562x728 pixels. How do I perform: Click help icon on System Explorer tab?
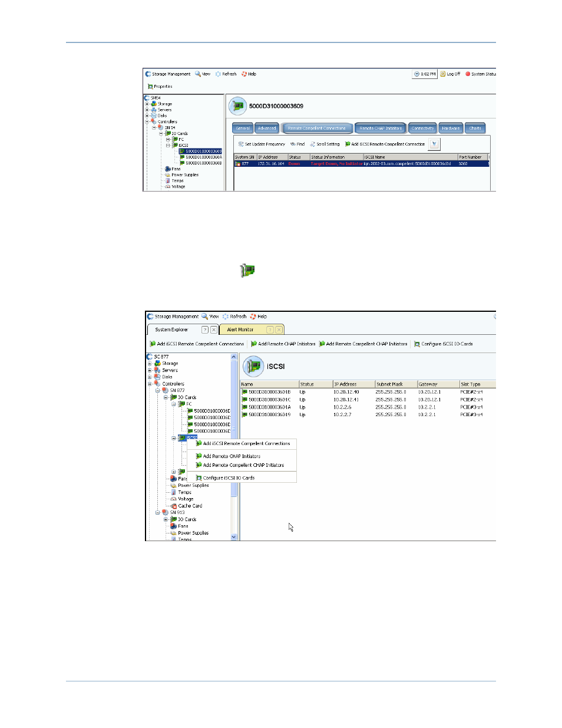[205, 330]
